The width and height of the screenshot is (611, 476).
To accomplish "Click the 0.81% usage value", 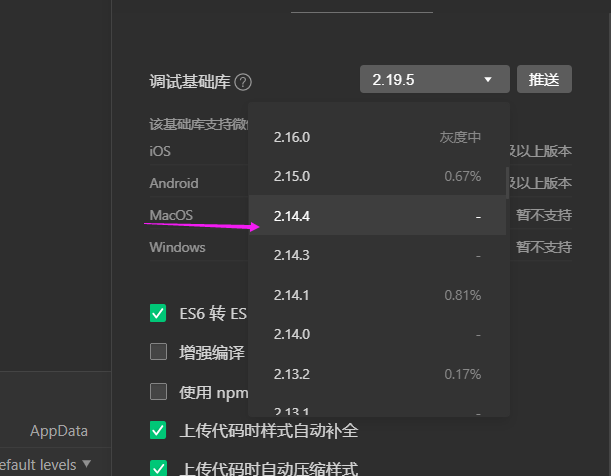I will click(x=463, y=295).
